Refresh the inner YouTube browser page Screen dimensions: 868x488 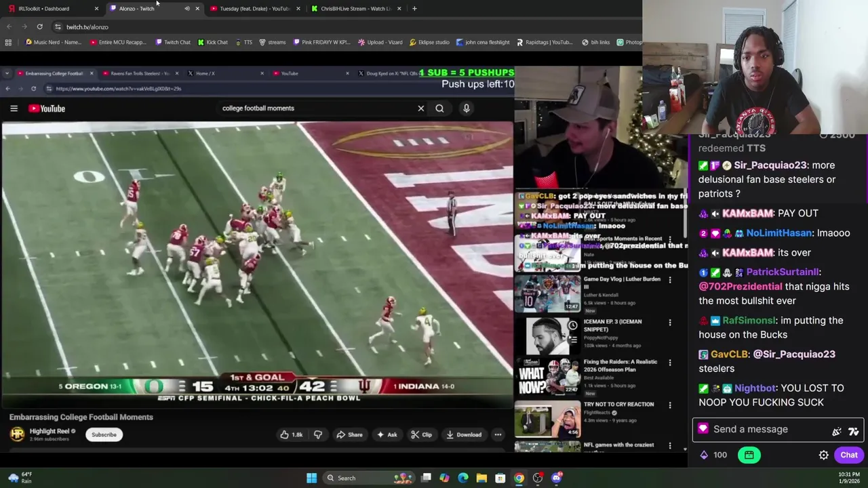(x=33, y=89)
